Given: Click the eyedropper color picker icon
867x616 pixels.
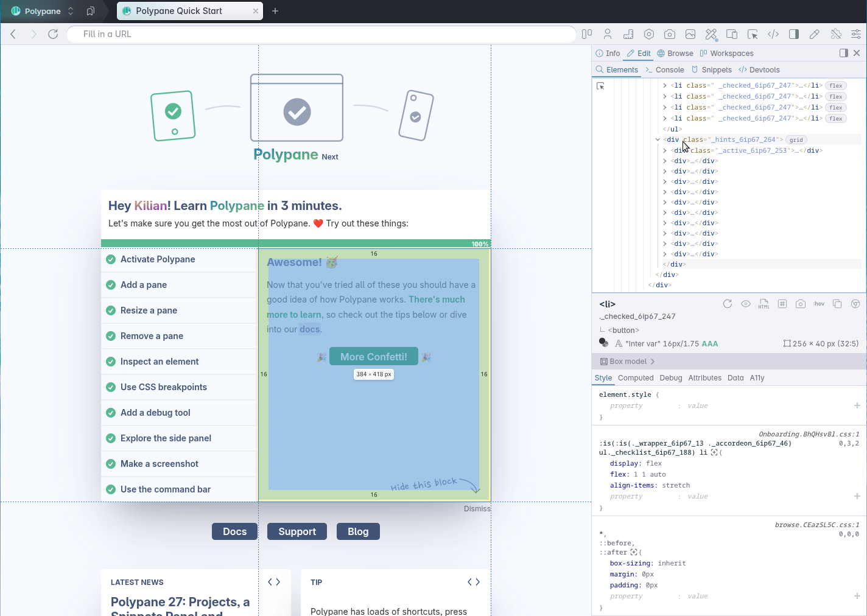Looking at the screenshot, I should pyautogui.click(x=814, y=34).
